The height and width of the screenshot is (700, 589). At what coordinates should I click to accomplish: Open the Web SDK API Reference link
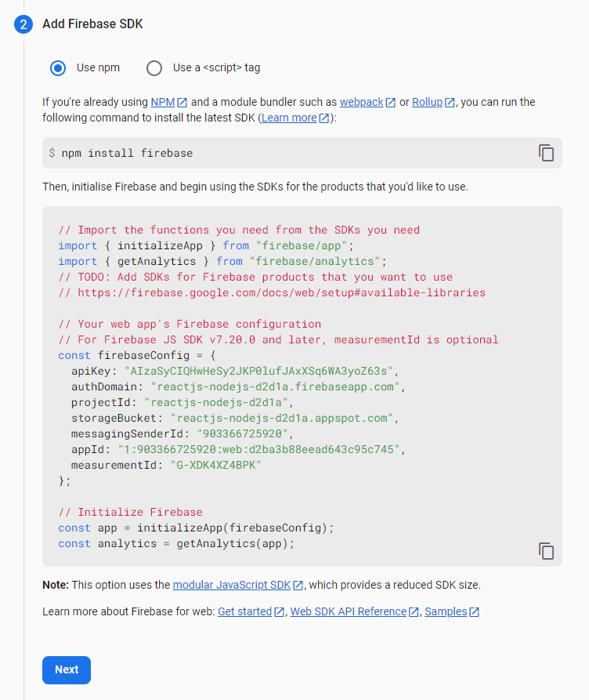coord(349,611)
